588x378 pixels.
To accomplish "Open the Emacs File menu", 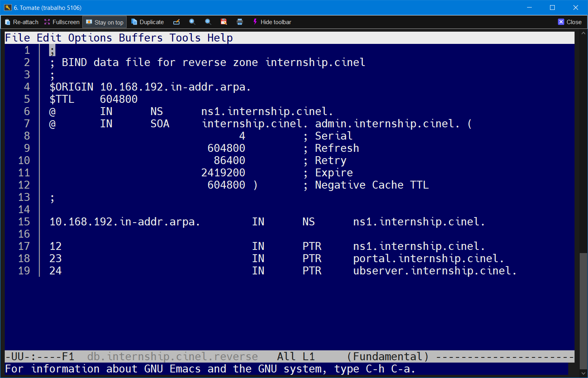I will pos(17,38).
